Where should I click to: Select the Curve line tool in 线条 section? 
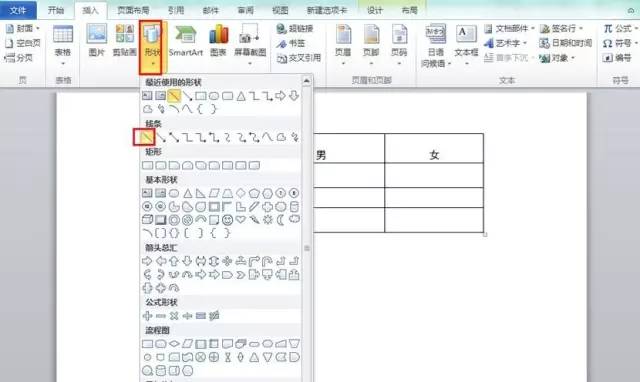pyautogui.click(x=268, y=138)
